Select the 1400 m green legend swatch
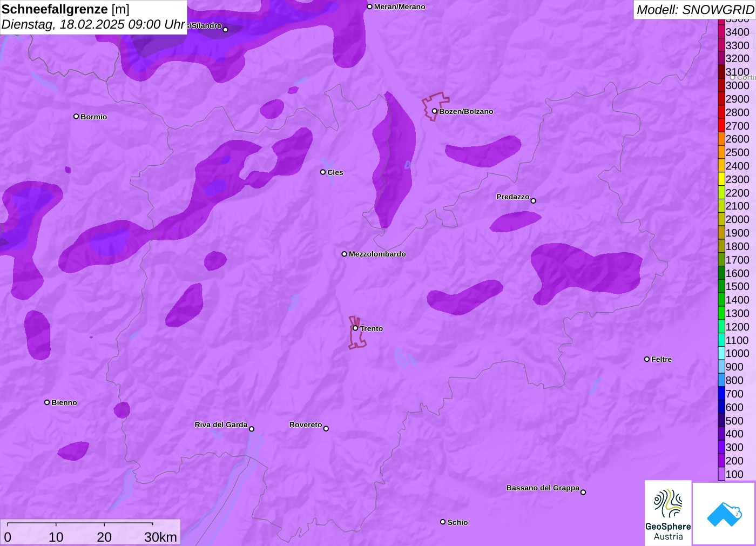 (721, 300)
